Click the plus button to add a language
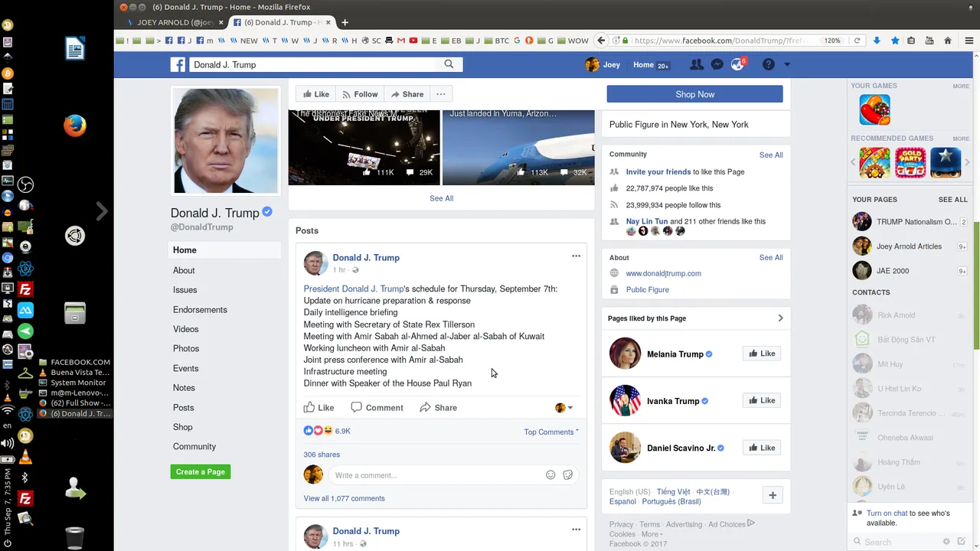980x551 pixels. [773, 495]
